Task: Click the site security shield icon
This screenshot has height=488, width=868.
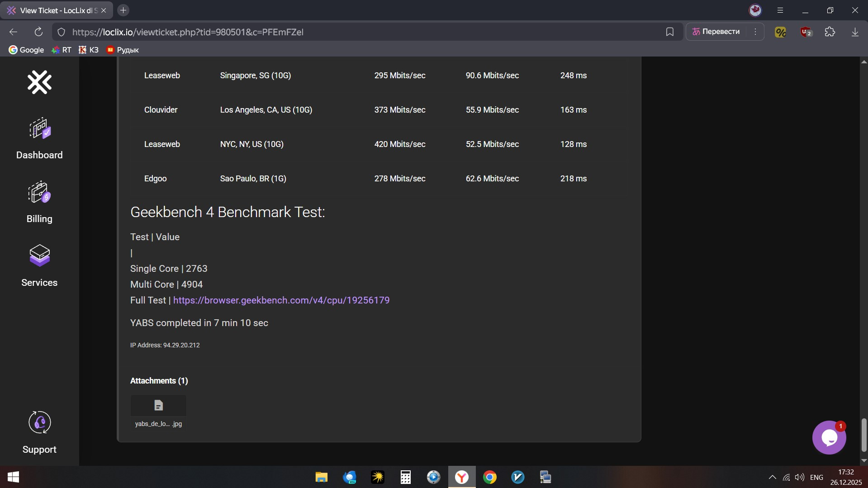Action: click(x=62, y=32)
